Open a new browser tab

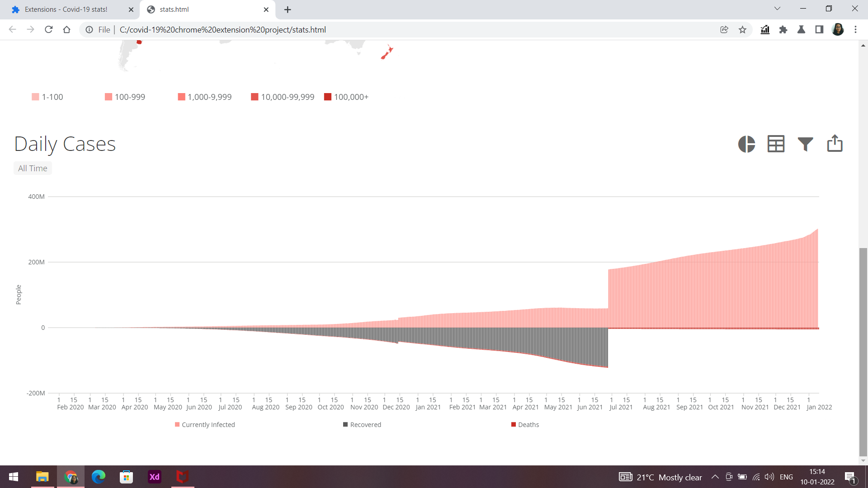click(288, 9)
